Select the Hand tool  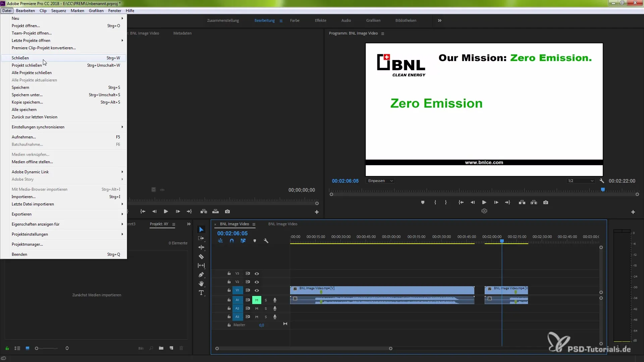coord(201,284)
